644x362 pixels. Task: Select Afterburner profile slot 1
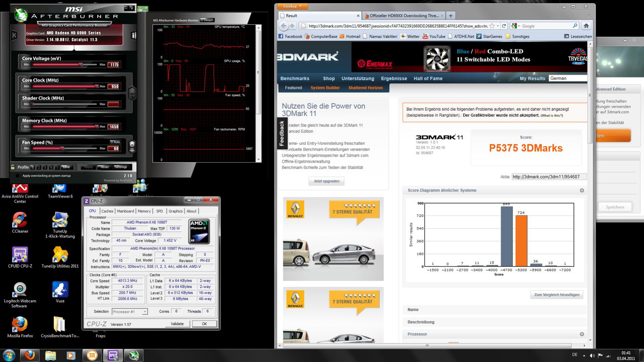click(x=33, y=167)
